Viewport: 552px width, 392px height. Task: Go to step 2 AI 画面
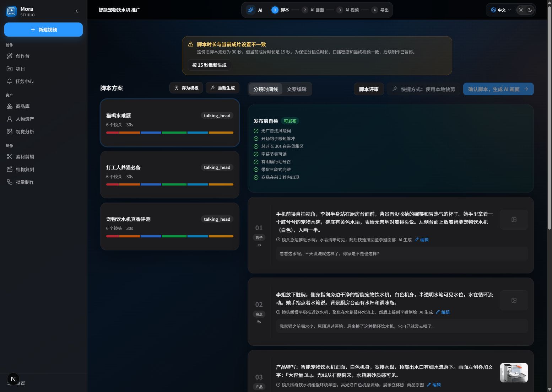[x=313, y=10]
